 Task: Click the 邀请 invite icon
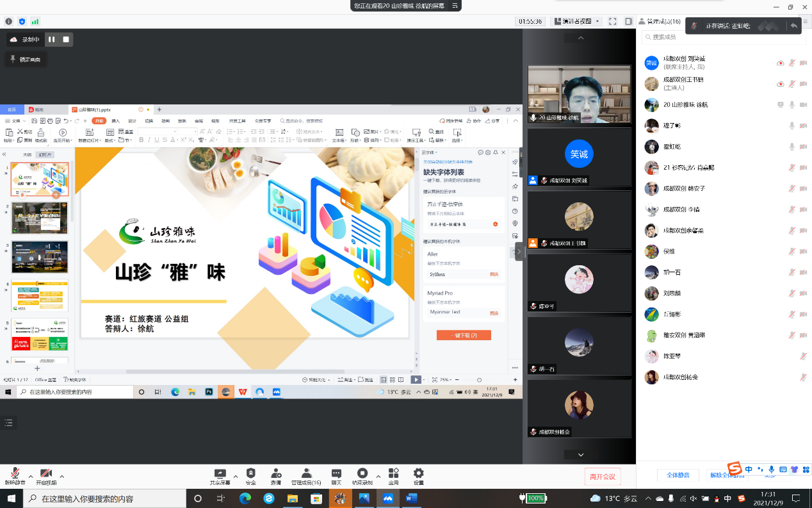pyautogui.click(x=276, y=475)
